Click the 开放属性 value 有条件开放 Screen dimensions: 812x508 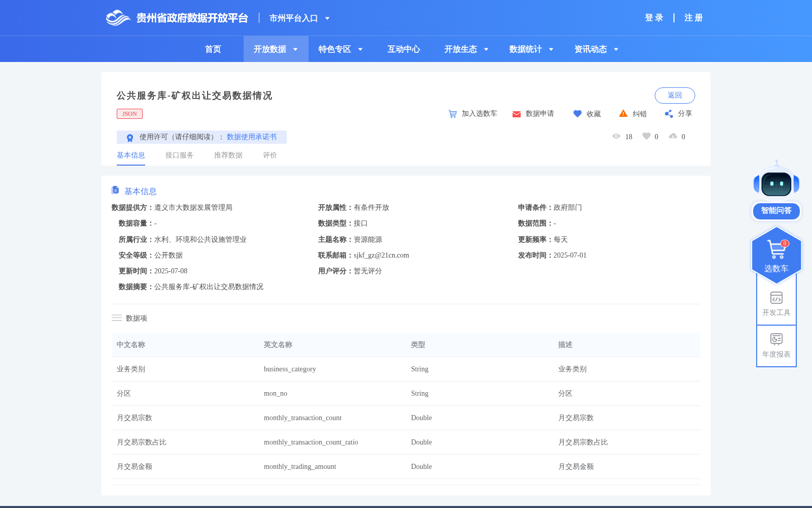(371, 208)
